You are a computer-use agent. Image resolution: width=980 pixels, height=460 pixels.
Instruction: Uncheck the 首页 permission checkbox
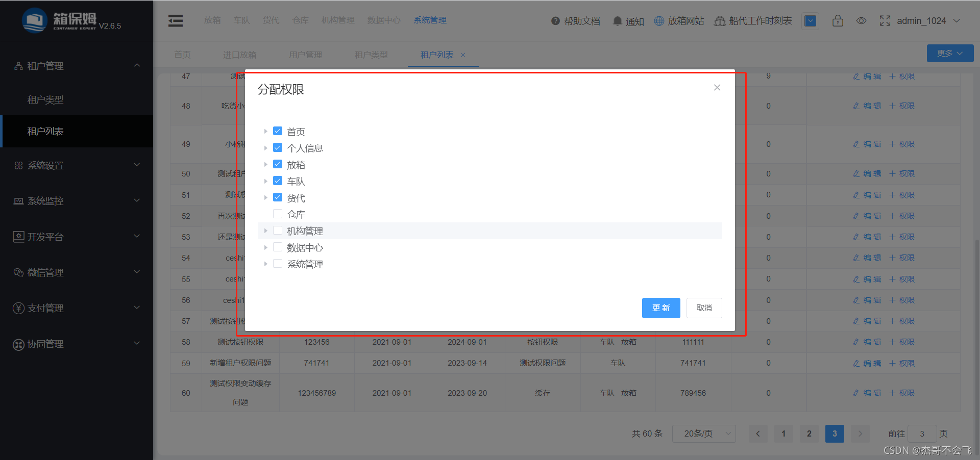(278, 131)
